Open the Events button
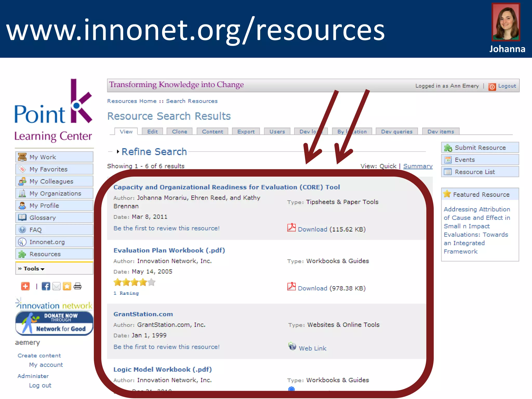The height and width of the screenshot is (399, 532). pos(480,160)
